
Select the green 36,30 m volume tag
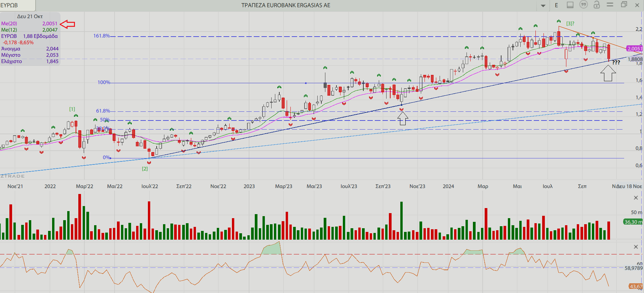point(633,222)
